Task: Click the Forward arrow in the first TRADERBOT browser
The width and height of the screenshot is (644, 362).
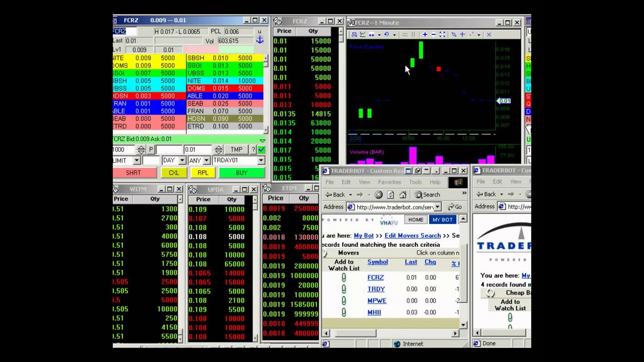Action: tap(360, 195)
